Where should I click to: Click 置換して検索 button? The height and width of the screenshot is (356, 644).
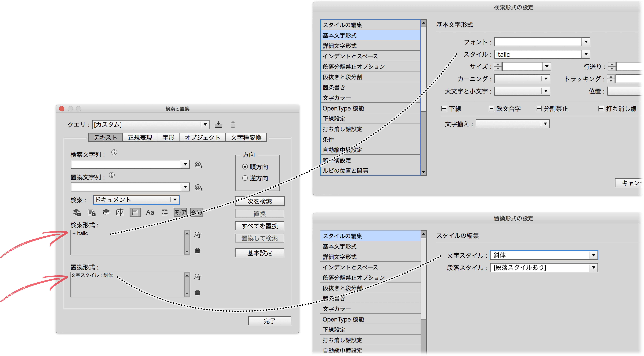coord(260,238)
